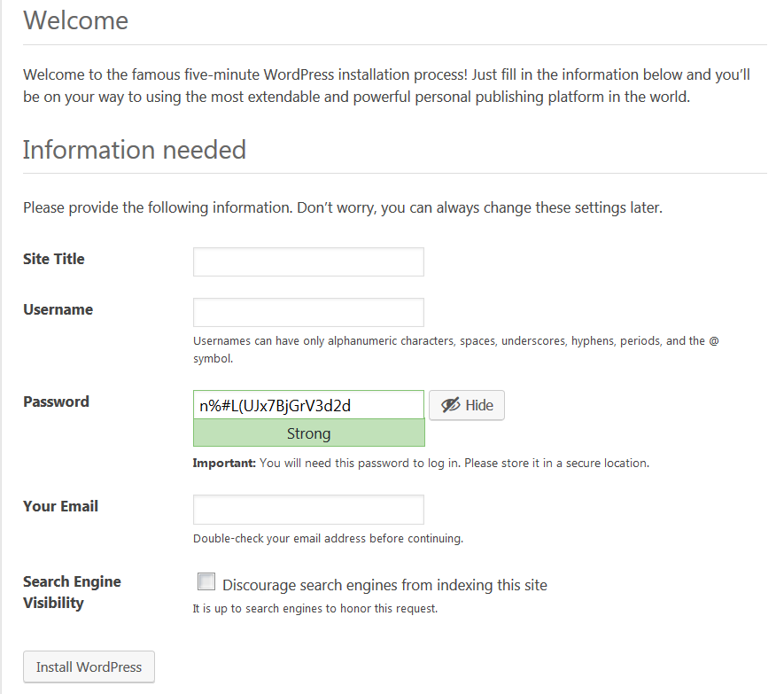Click the Install WordPress button
The width and height of the screenshot is (784, 694).
click(89, 667)
